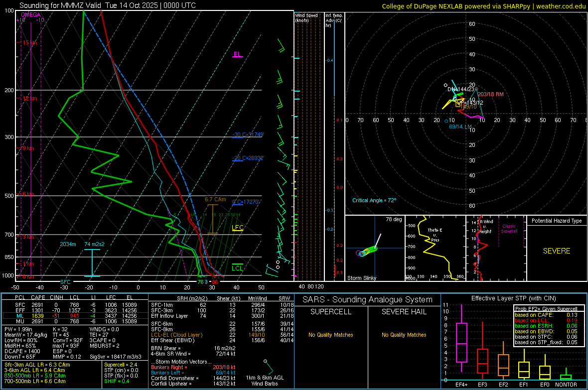The width and height of the screenshot is (588, 390).
Task: Click the 'Effective Layer STP (with CIN)' title
Action: point(513,298)
